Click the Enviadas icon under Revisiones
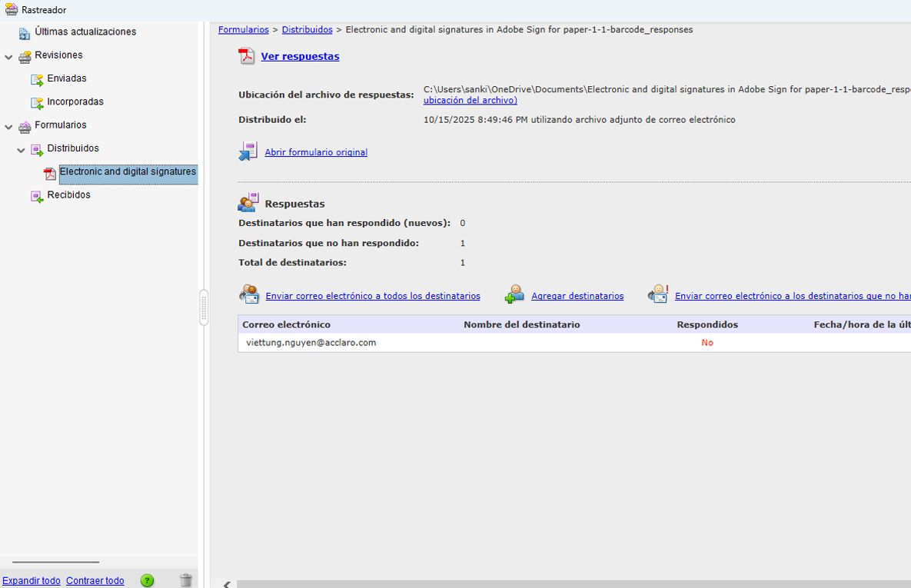The image size is (911, 588). pyautogui.click(x=36, y=78)
